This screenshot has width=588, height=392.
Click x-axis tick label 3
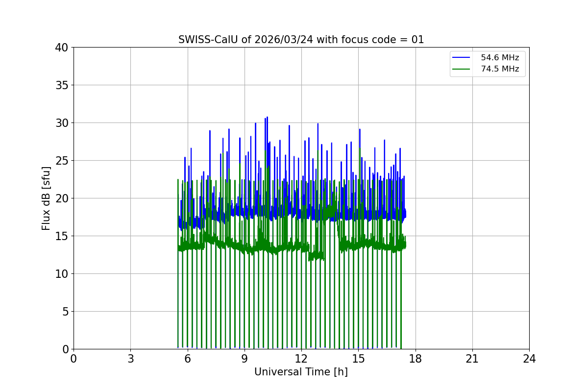click(130, 359)
